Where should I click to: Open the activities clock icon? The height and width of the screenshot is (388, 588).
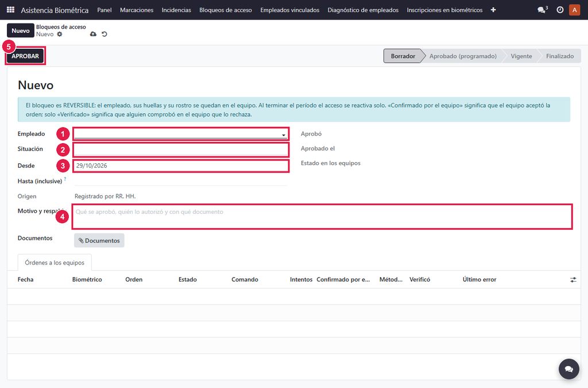560,10
